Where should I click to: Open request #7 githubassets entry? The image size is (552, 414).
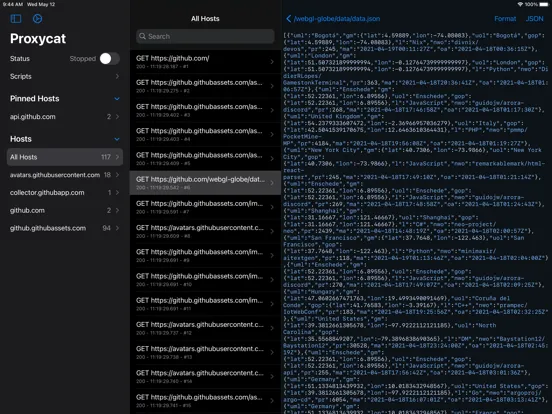(x=205, y=207)
